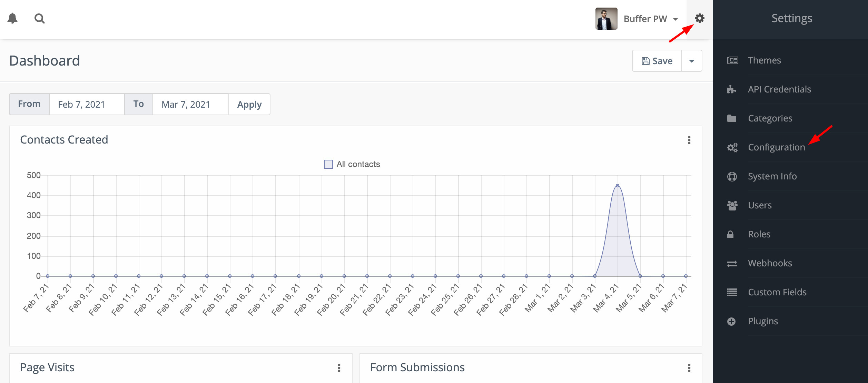Screen dimensions: 868x383
Task: Click the API Credentials puzzle icon
Action: click(x=731, y=89)
